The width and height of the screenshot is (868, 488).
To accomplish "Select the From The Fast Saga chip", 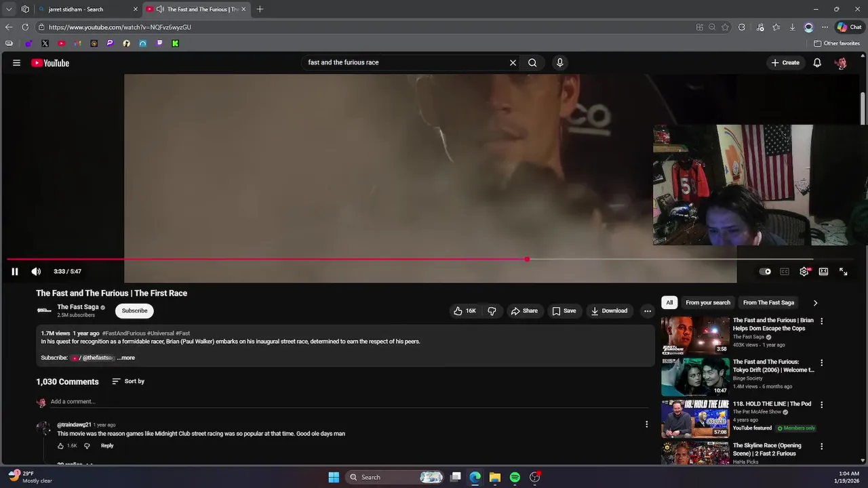I will pyautogui.click(x=768, y=303).
